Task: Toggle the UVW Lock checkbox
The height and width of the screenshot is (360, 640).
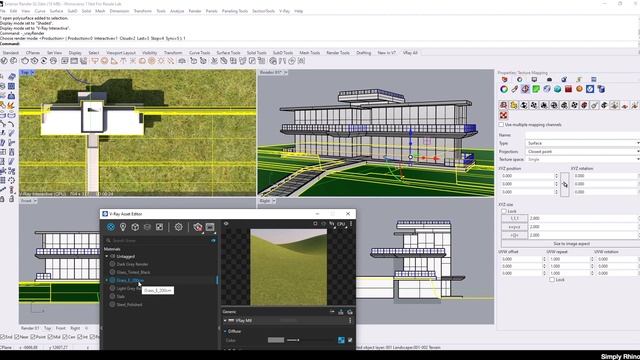Action: coord(552,280)
